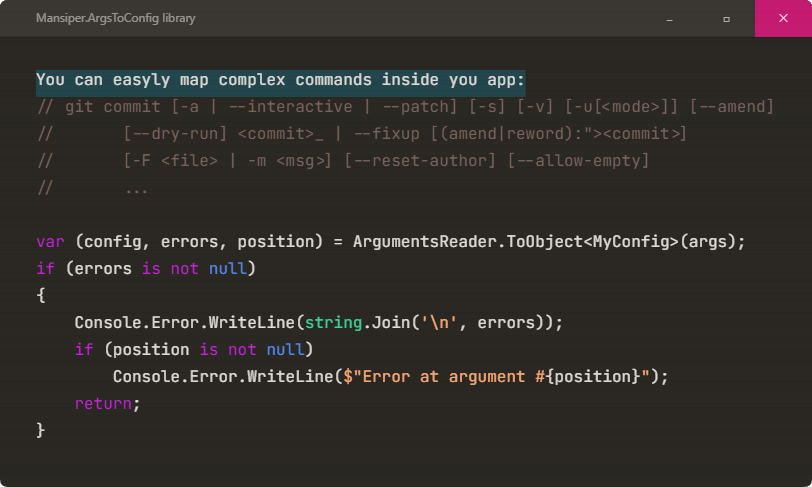Click the '\n' character literal
This screenshot has height=487, width=812.
point(439,323)
